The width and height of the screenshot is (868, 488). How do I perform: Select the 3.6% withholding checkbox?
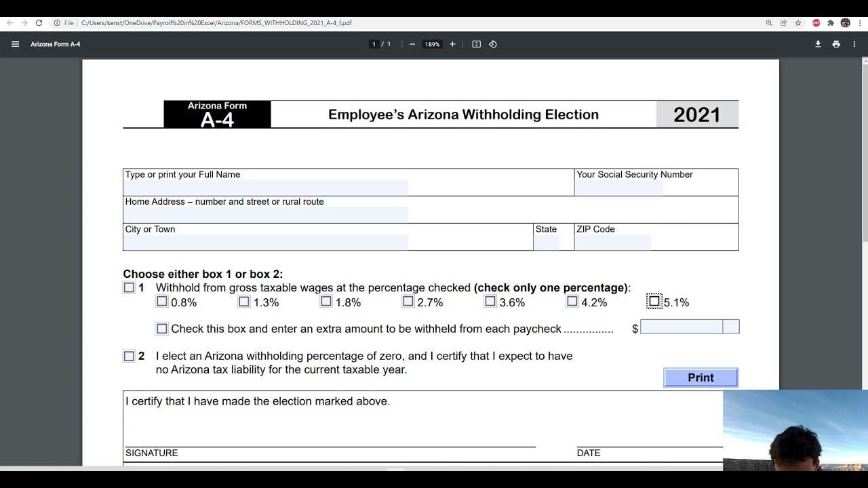490,302
